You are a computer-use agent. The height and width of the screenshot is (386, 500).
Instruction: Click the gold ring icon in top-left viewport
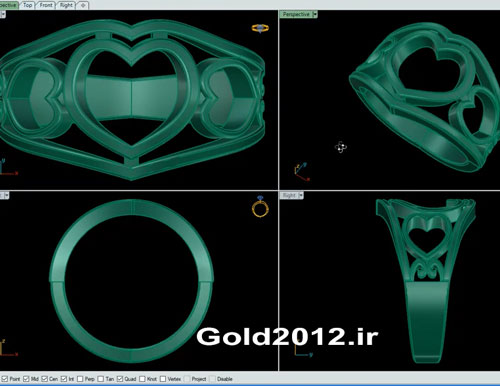(x=260, y=28)
